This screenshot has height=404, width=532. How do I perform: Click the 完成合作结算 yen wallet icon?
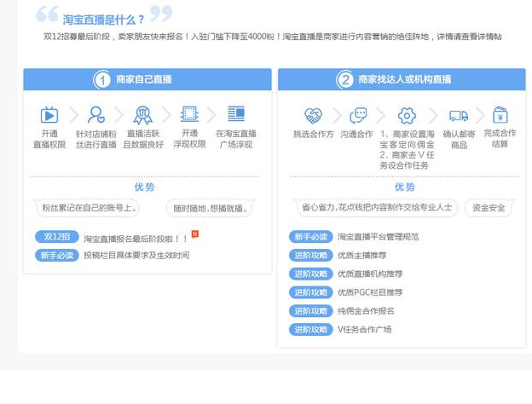pos(500,115)
